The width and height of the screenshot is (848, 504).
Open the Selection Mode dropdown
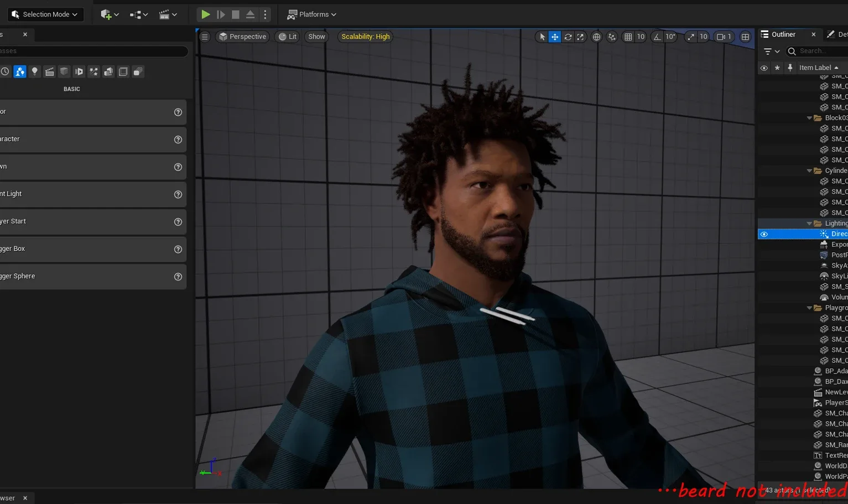pos(45,14)
